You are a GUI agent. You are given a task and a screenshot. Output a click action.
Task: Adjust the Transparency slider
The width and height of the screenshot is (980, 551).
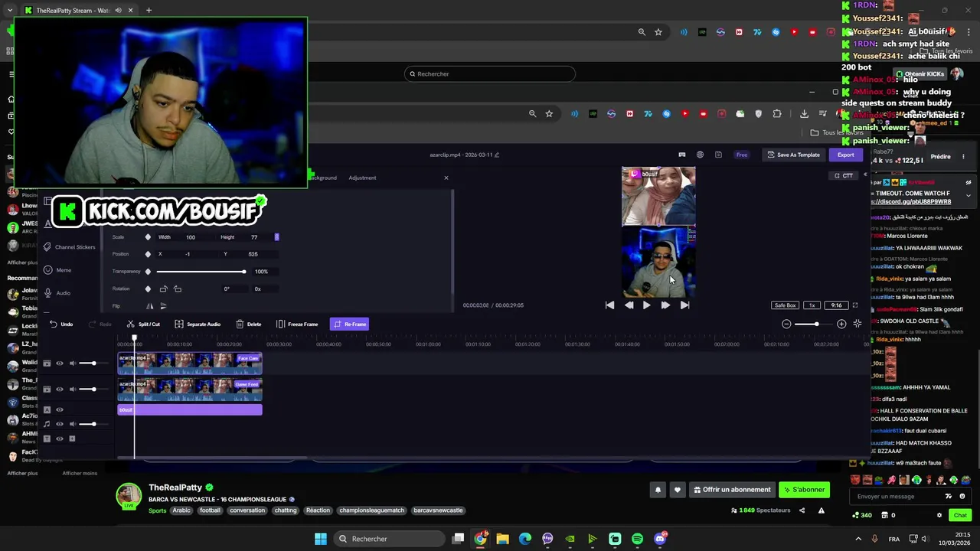pos(201,272)
